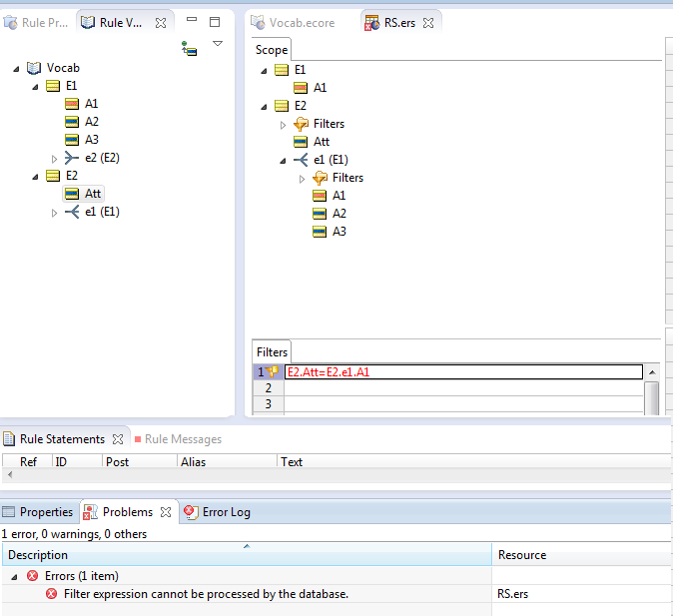Close the Rule V... view tab
The height and width of the screenshot is (616, 673).
point(161,23)
